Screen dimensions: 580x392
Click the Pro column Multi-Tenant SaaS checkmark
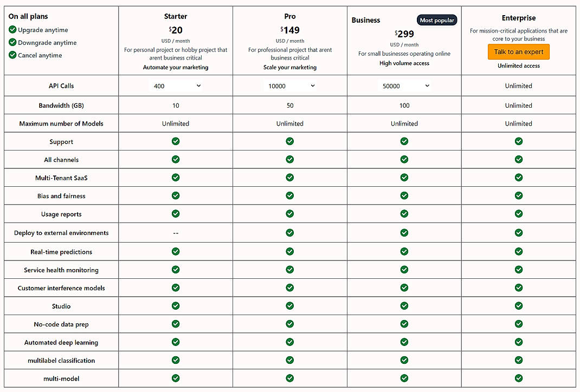(290, 178)
